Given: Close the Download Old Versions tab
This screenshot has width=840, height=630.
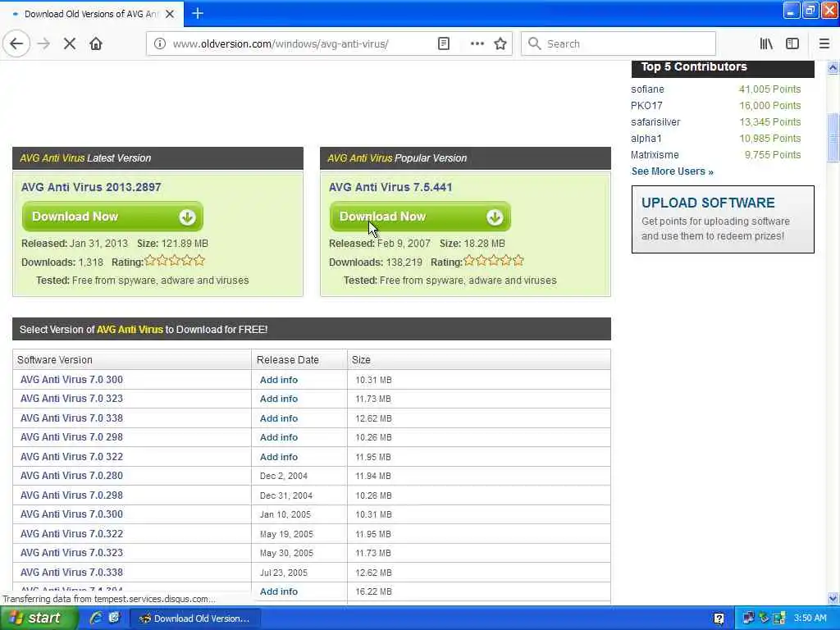Looking at the screenshot, I should [170, 14].
